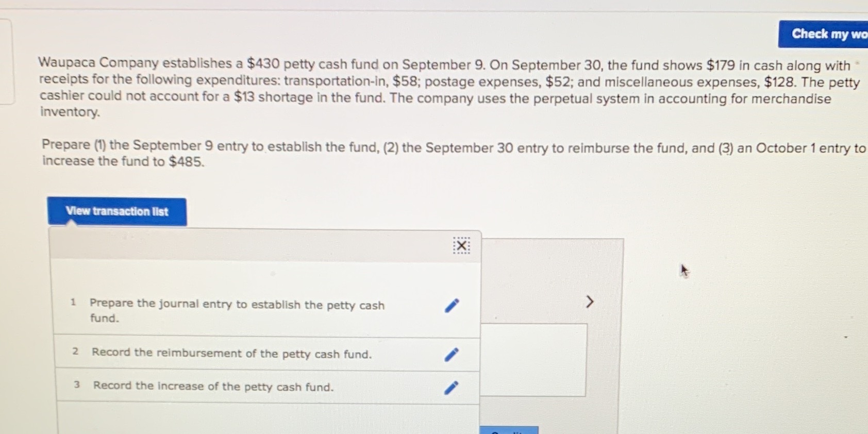The height and width of the screenshot is (434, 868).
Task: Expand the journal panel with the right chevron
Action: (590, 302)
